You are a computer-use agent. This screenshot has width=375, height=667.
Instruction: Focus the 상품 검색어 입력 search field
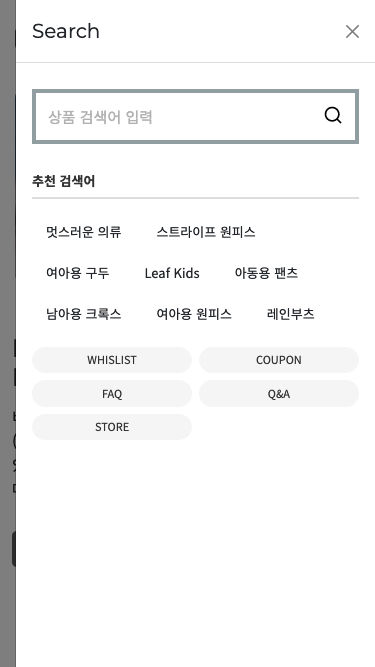(x=195, y=117)
